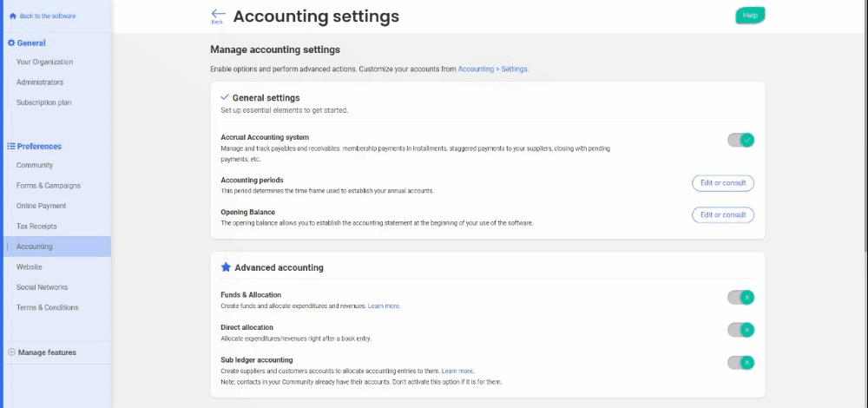This screenshot has width=868, height=408.
Task: Open Administrators page
Action: [x=40, y=82]
